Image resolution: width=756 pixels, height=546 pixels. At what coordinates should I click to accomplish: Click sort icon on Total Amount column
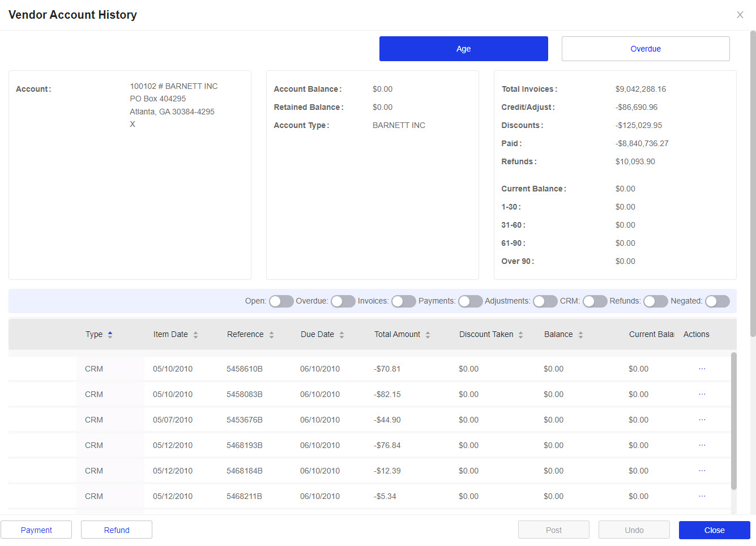[x=428, y=335]
